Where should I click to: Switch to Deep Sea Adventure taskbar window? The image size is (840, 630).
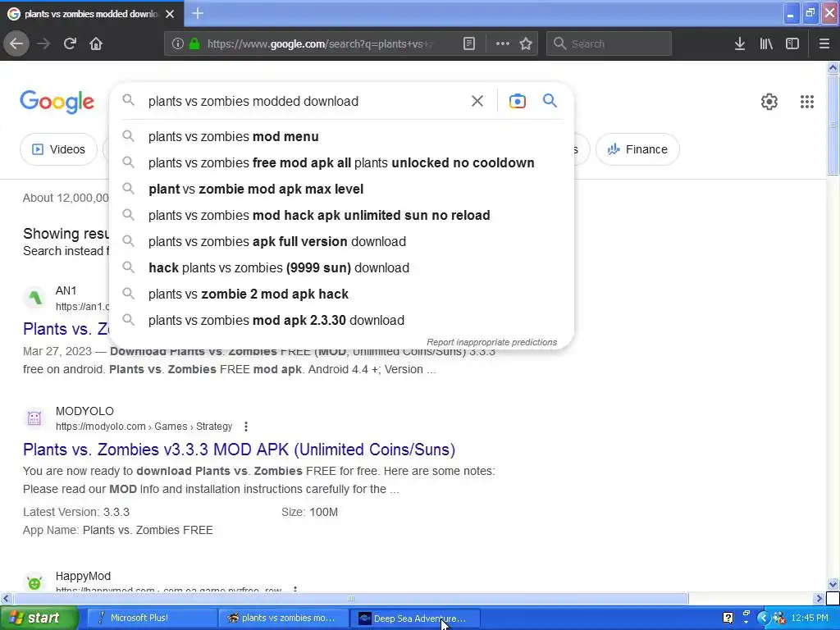point(415,619)
